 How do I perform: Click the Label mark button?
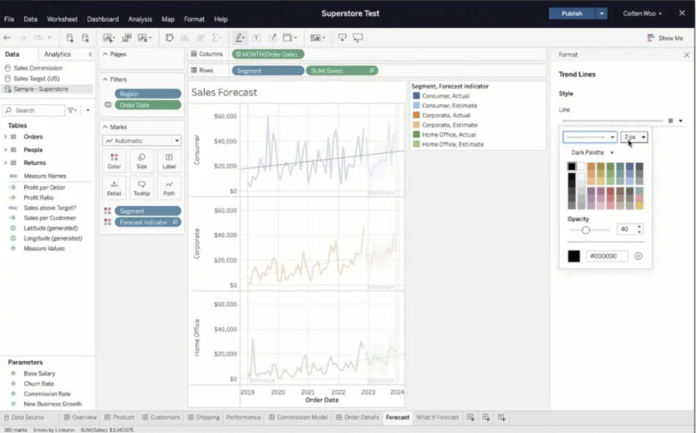[x=169, y=160]
